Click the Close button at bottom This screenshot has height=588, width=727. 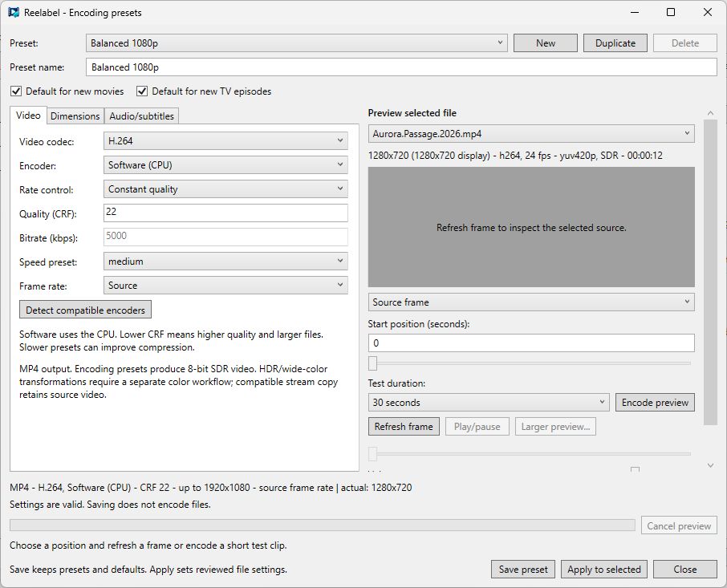pyautogui.click(x=685, y=570)
